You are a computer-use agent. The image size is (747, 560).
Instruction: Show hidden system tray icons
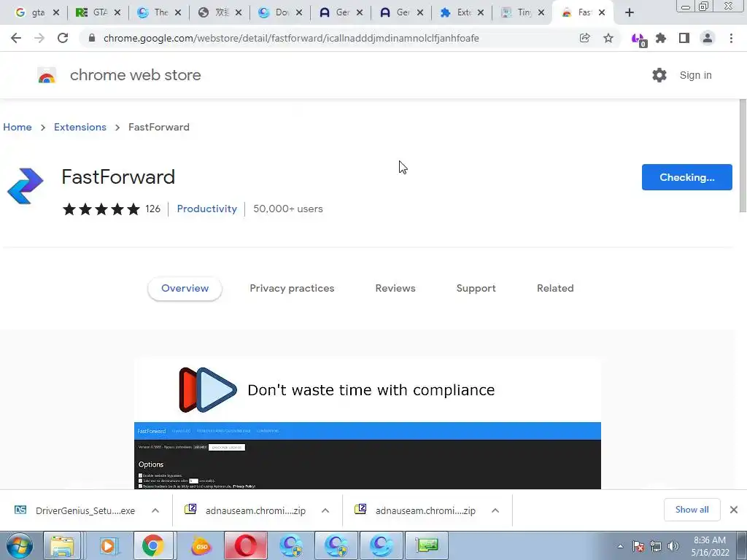pos(620,546)
